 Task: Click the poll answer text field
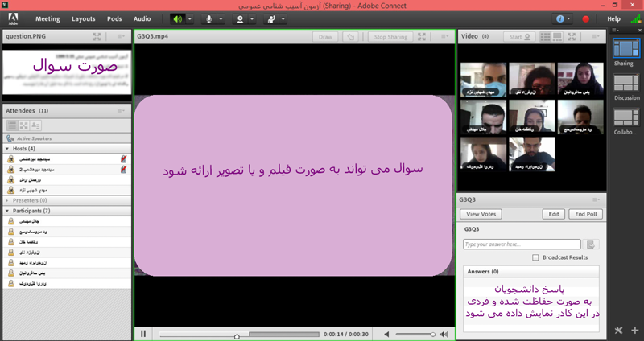[x=522, y=244]
